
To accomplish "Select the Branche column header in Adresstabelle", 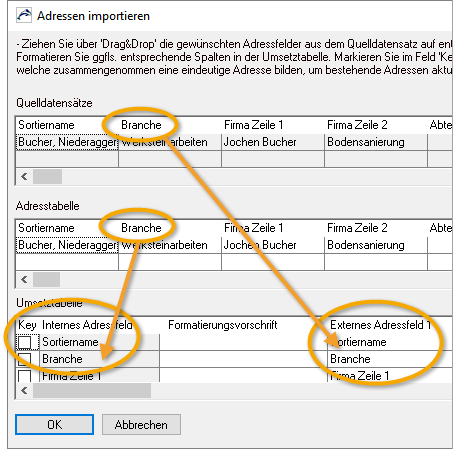I will click(141, 228).
